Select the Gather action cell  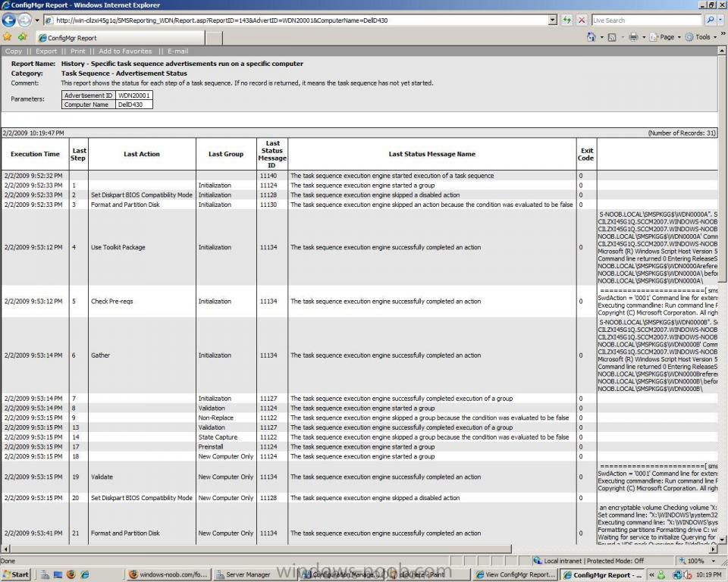[x=142, y=355]
